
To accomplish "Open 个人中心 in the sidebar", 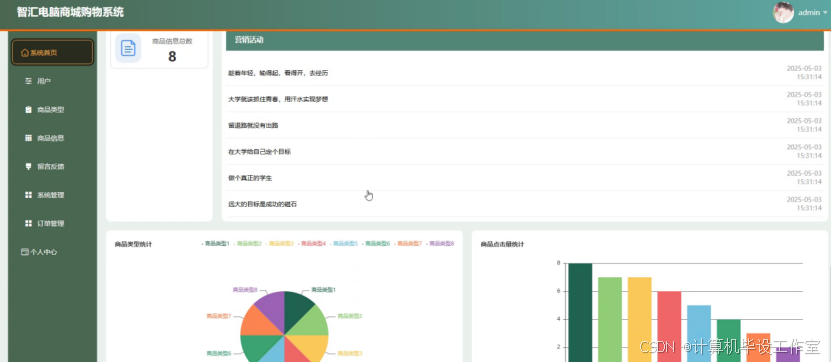I will click(53, 252).
